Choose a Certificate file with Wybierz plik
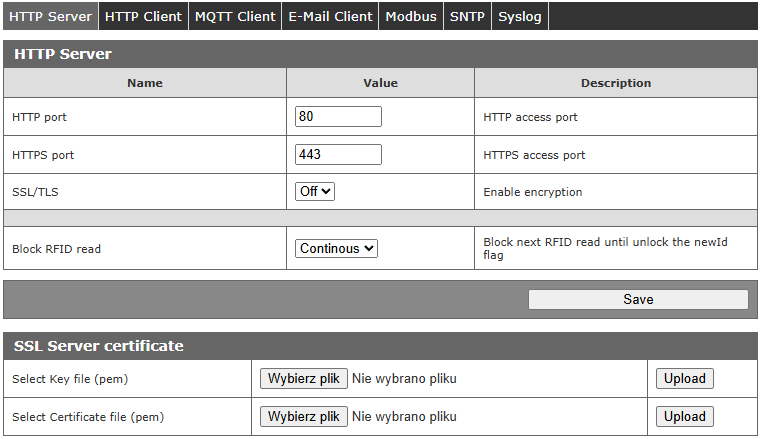The height and width of the screenshot is (439, 761). (304, 417)
